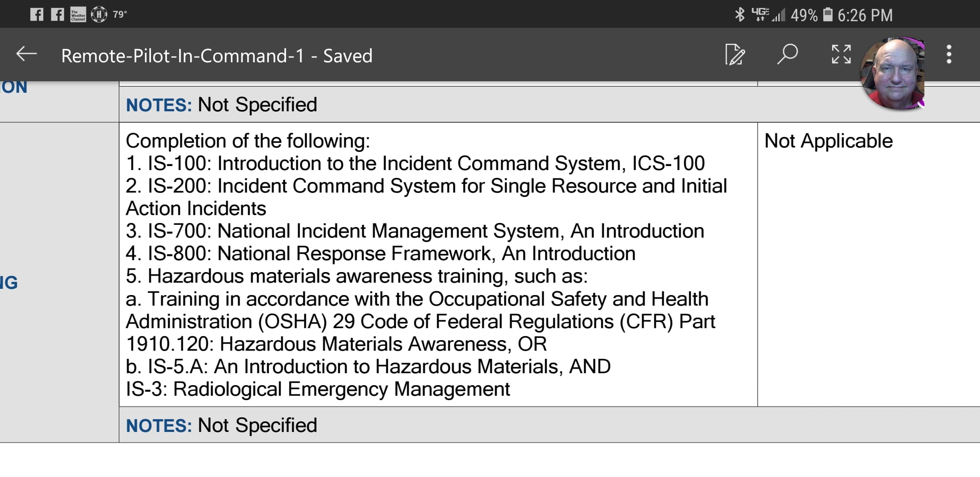Tap the 79° temperature notification

[x=120, y=15]
